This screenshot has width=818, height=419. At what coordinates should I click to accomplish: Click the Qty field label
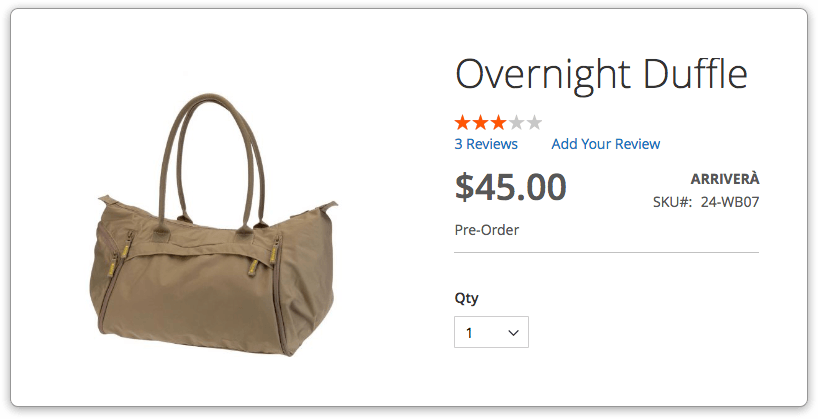[x=466, y=298]
